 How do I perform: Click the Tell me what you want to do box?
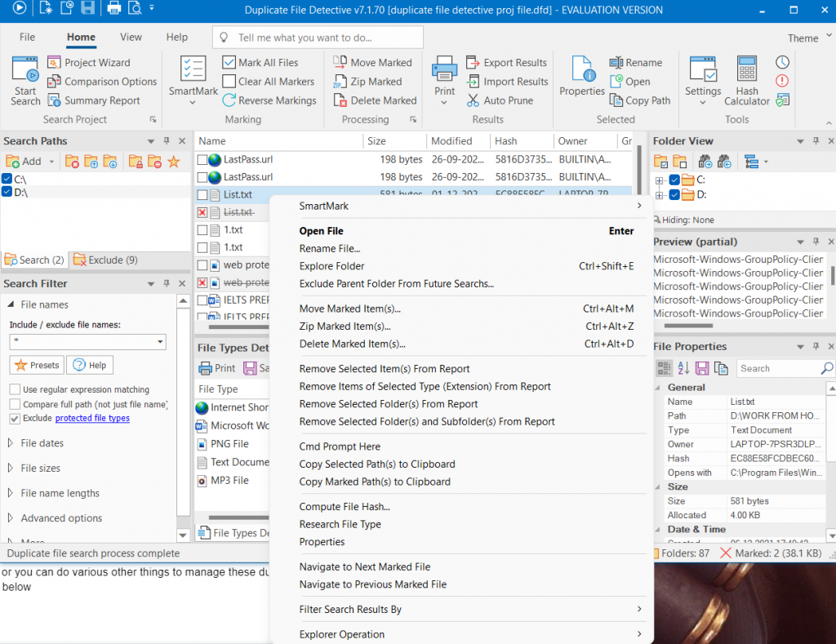tap(318, 38)
